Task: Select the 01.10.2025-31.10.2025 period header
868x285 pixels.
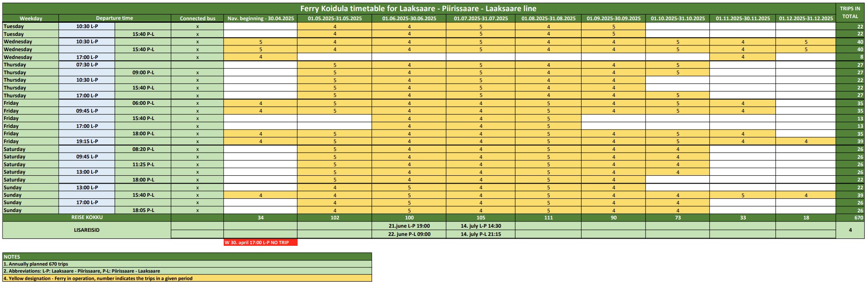Action: [678, 18]
